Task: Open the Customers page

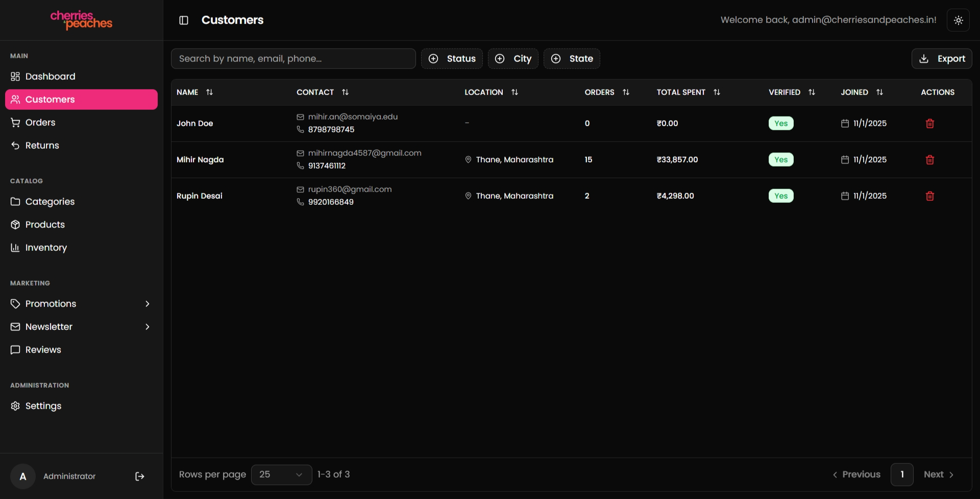Action: (81, 99)
